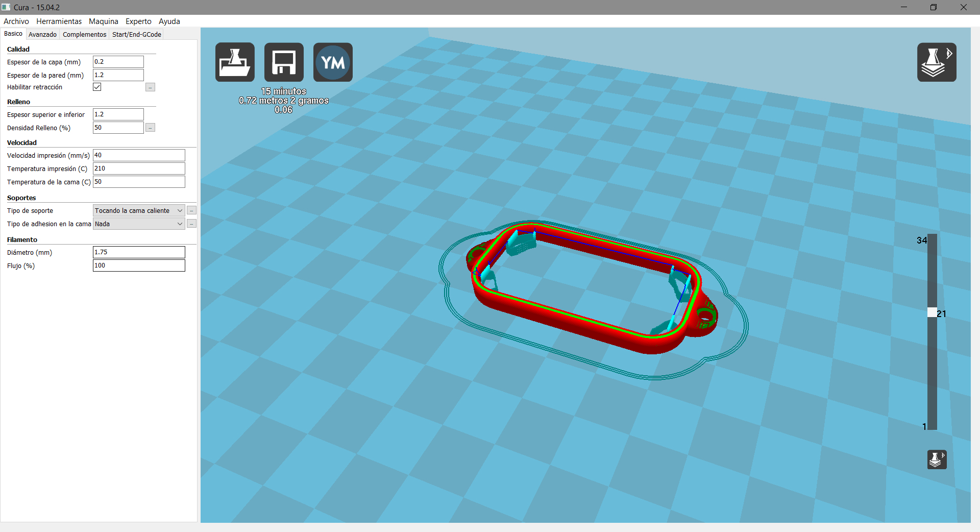Switch to the Start/End-GCode tab
Viewport: 980px width, 532px height.
click(x=137, y=34)
